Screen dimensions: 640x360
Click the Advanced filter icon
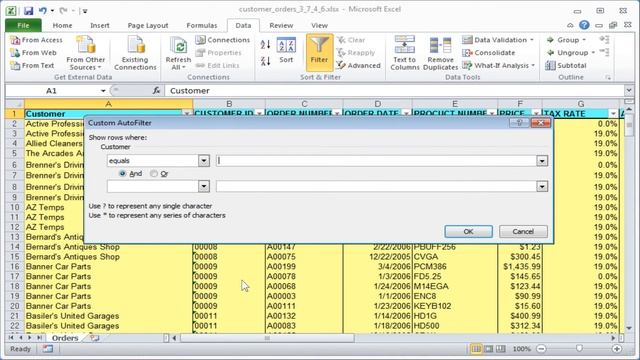341,65
